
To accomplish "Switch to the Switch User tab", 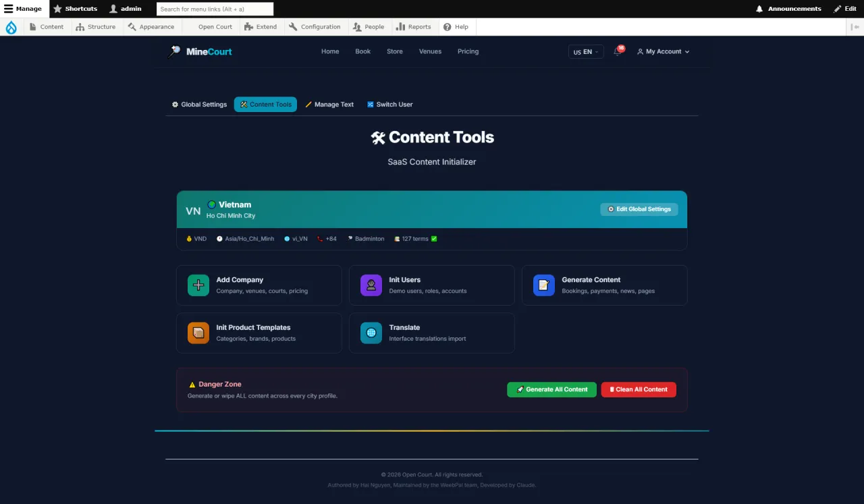I will point(389,105).
